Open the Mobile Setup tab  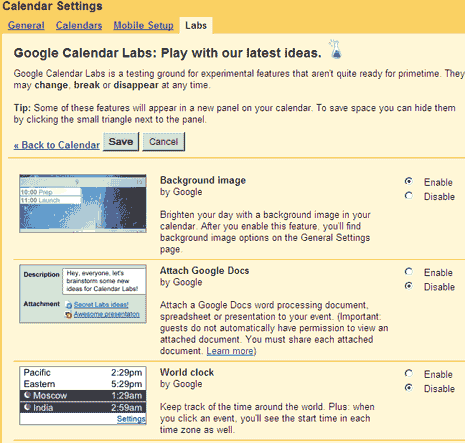tap(143, 26)
